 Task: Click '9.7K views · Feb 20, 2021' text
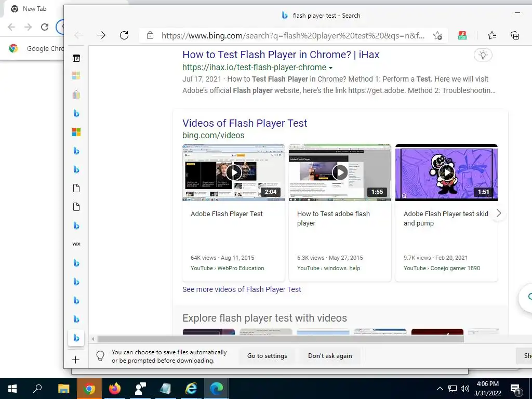[x=436, y=258]
